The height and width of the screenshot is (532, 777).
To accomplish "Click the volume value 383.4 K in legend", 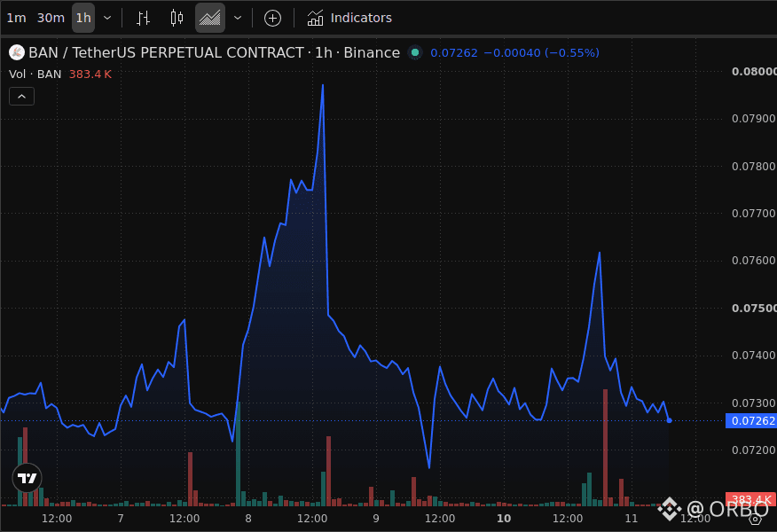I will (x=90, y=74).
